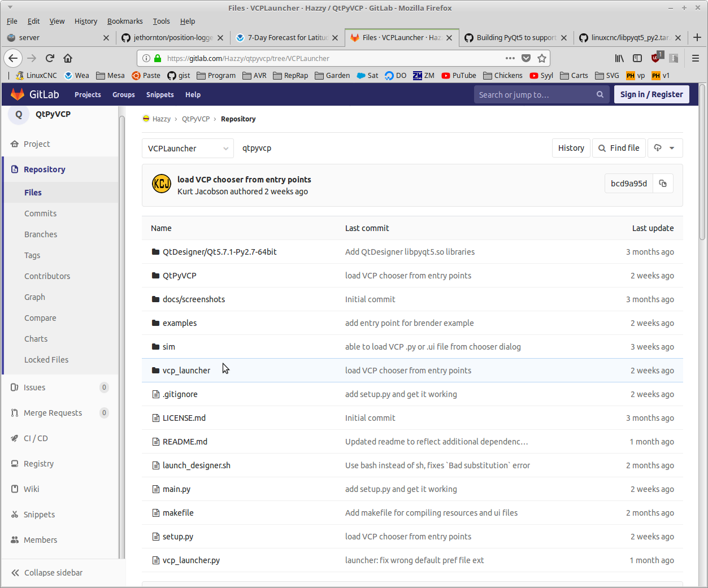Bookmark this page with star icon
708x588 pixels.
[x=542, y=58]
